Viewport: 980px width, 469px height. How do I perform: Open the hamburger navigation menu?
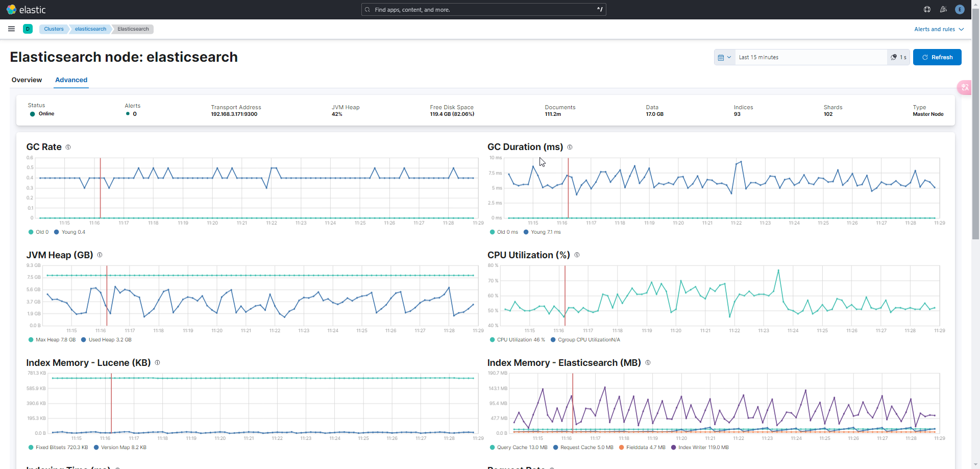pyautogui.click(x=11, y=29)
